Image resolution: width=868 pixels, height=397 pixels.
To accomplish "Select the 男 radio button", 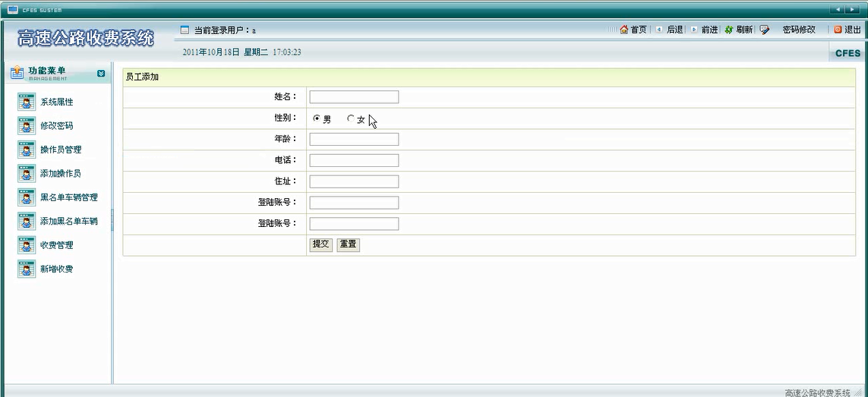I will point(317,118).
